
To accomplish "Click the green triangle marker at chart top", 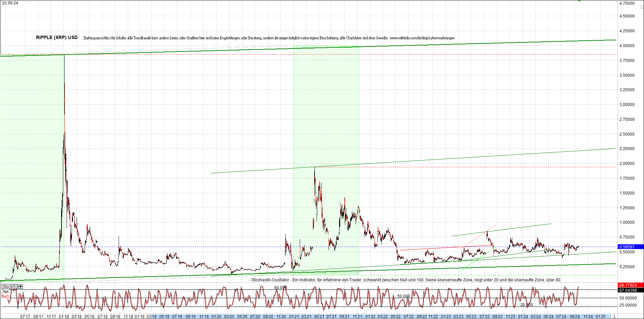I will tap(579, 1).
